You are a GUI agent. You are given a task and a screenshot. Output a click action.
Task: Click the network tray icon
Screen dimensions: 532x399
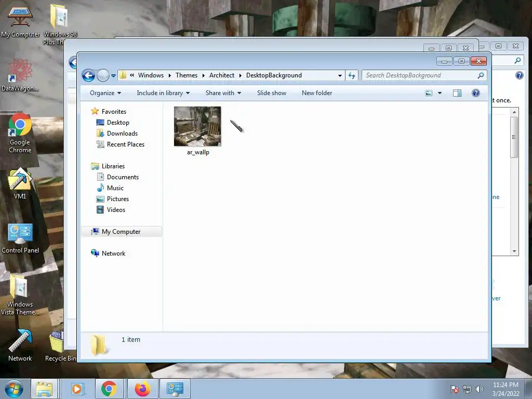tap(467, 389)
